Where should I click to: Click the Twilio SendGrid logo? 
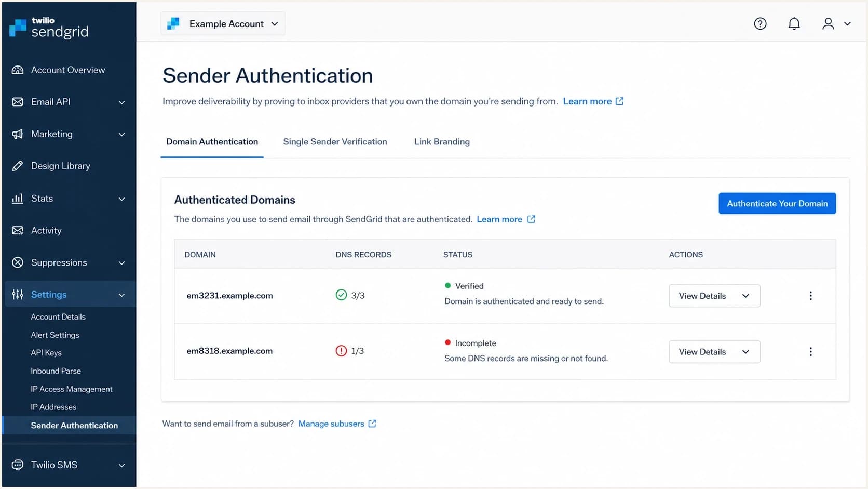pos(49,28)
